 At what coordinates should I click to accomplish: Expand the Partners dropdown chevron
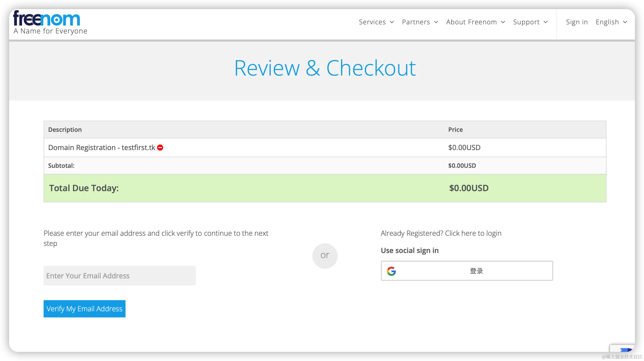point(436,22)
